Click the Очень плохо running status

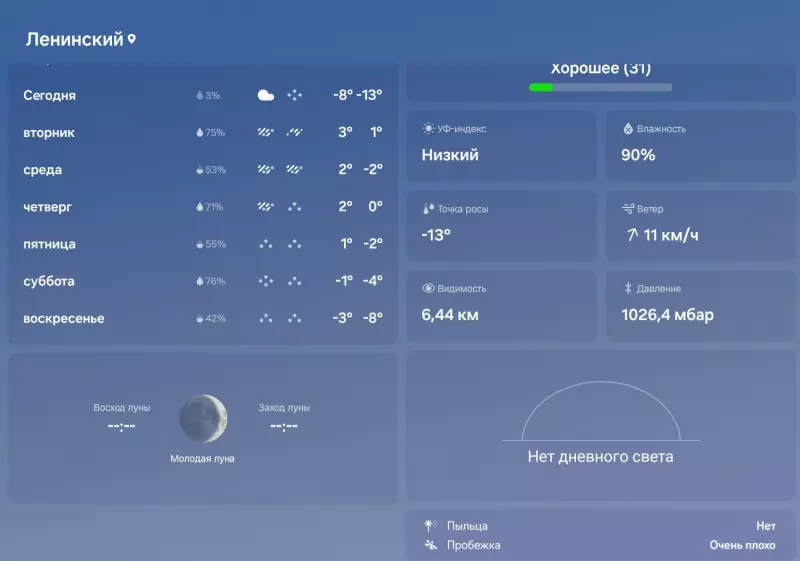[x=742, y=545]
